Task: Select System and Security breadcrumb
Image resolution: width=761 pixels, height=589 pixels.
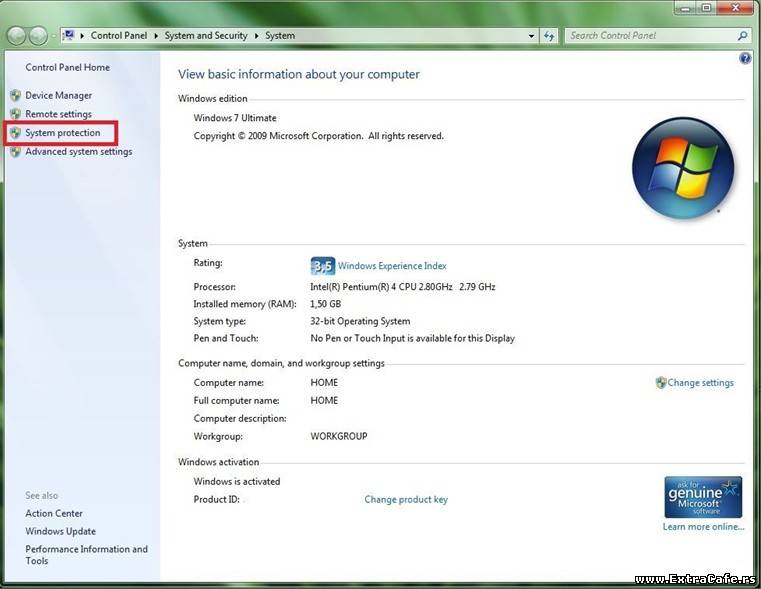Action: point(206,35)
